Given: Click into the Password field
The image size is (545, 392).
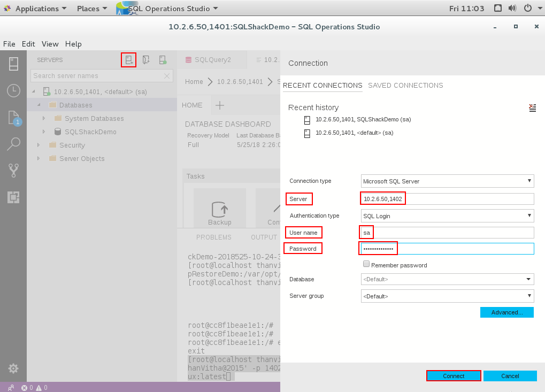Looking at the screenshot, I should click(x=447, y=249).
